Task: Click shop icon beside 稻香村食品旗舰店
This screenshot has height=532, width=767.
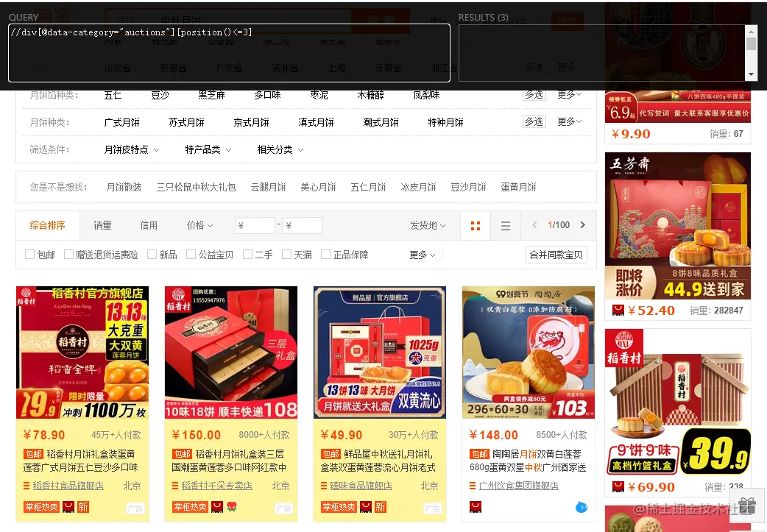Action: click(x=26, y=486)
